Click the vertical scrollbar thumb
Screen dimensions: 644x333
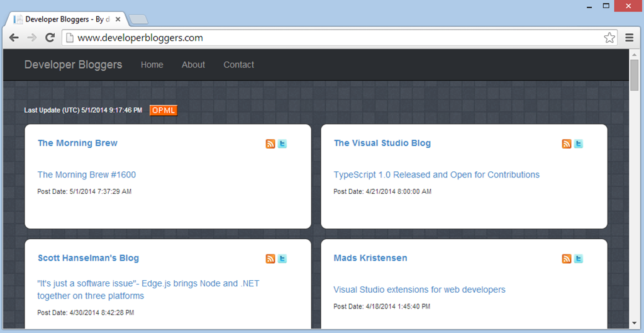pyautogui.click(x=634, y=75)
